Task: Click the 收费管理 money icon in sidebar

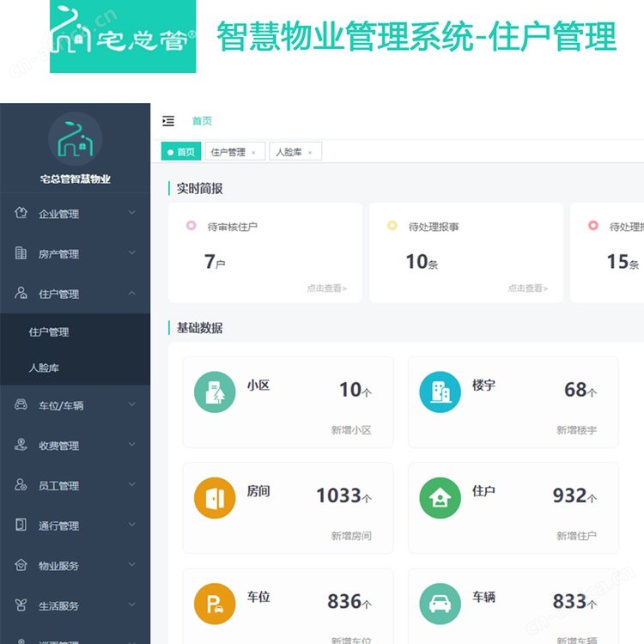Action: point(21,445)
